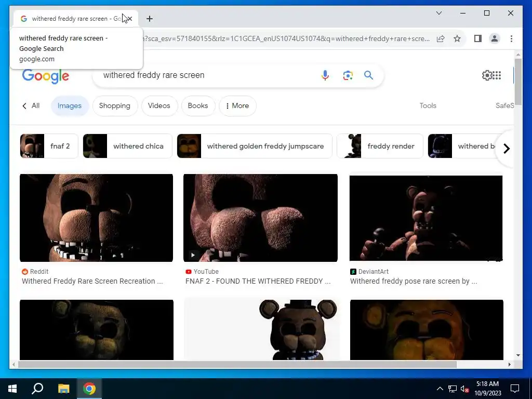
Task: Open the Reddit Withered Freddy recreation thumbnail
Action: point(96,218)
